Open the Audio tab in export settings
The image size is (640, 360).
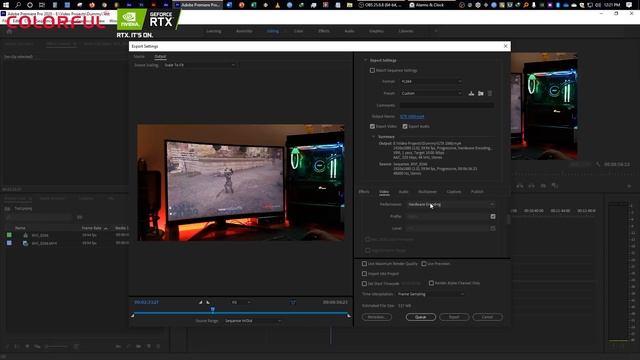pos(403,192)
